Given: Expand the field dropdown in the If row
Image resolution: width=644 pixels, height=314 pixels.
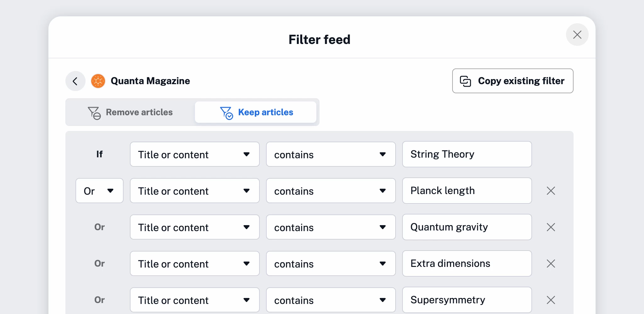Looking at the screenshot, I should click(195, 154).
